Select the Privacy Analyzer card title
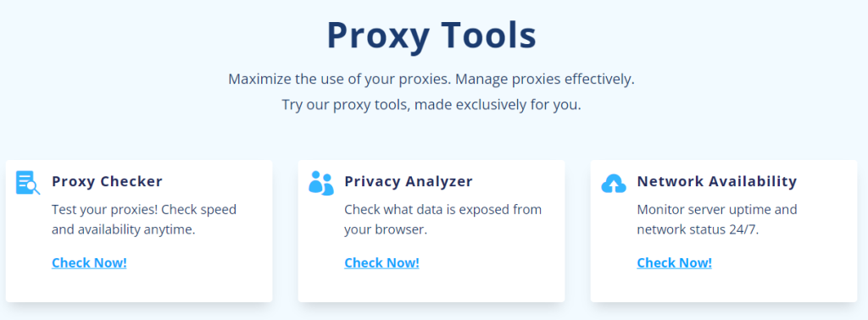The width and height of the screenshot is (868, 320). tap(409, 181)
